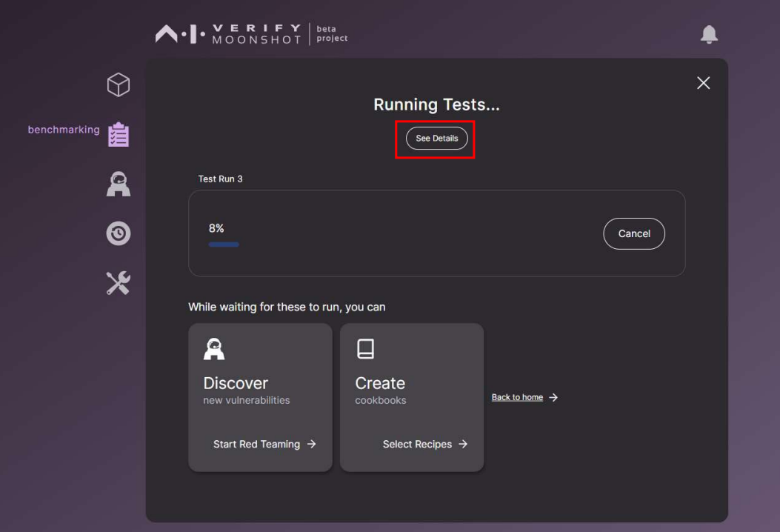Select Recipes from the Create card
This screenshot has width=780, height=532.
423,444
